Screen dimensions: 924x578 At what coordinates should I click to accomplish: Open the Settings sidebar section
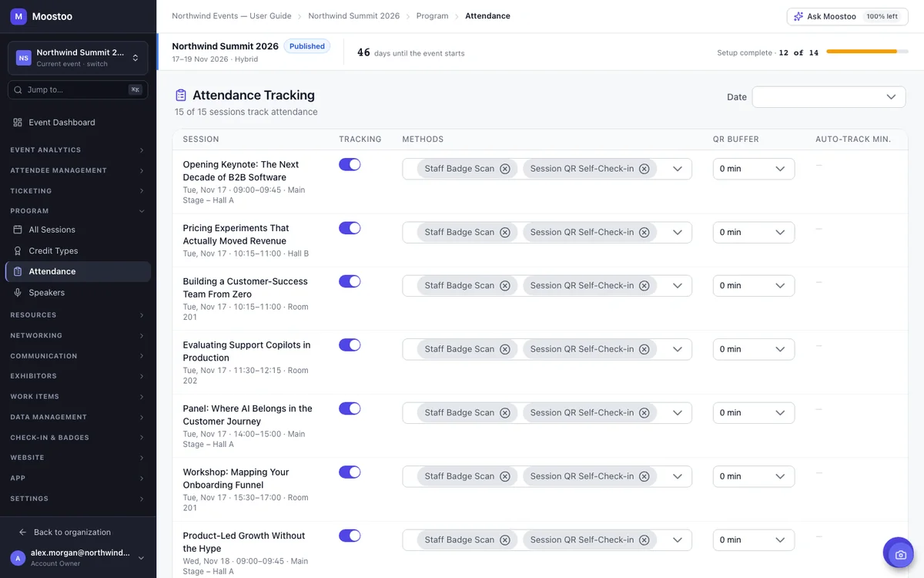[x=78, y=499]
